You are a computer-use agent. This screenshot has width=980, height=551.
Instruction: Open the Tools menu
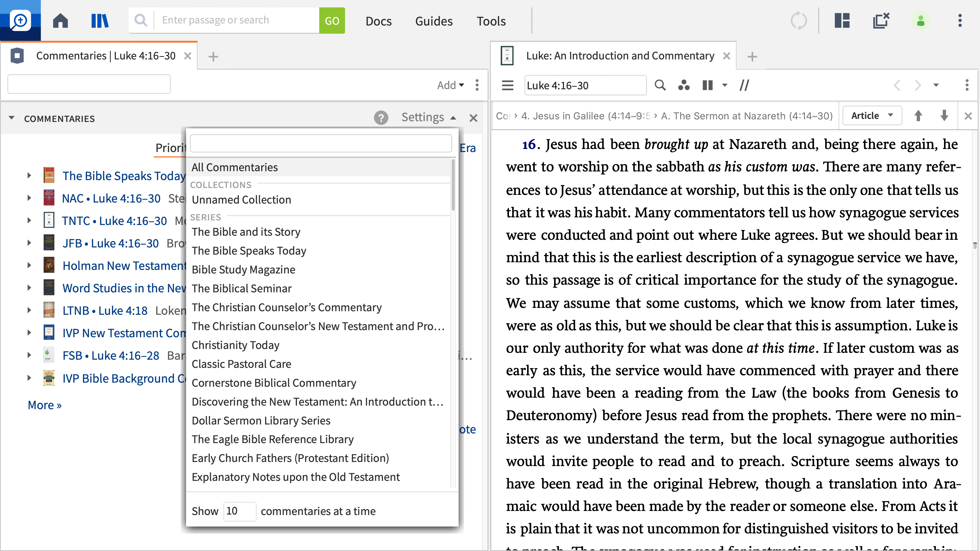pos(491,21)
